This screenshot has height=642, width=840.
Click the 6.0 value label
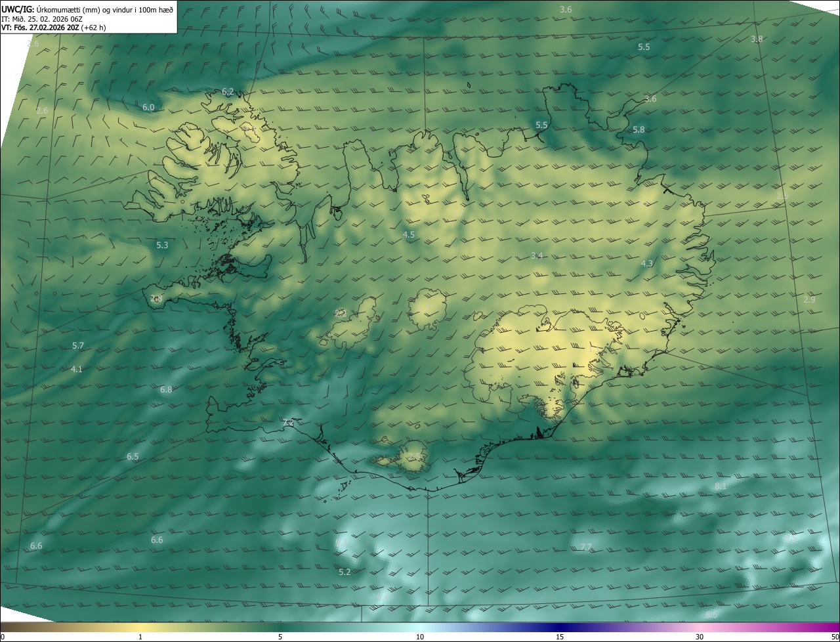(148, 108)
